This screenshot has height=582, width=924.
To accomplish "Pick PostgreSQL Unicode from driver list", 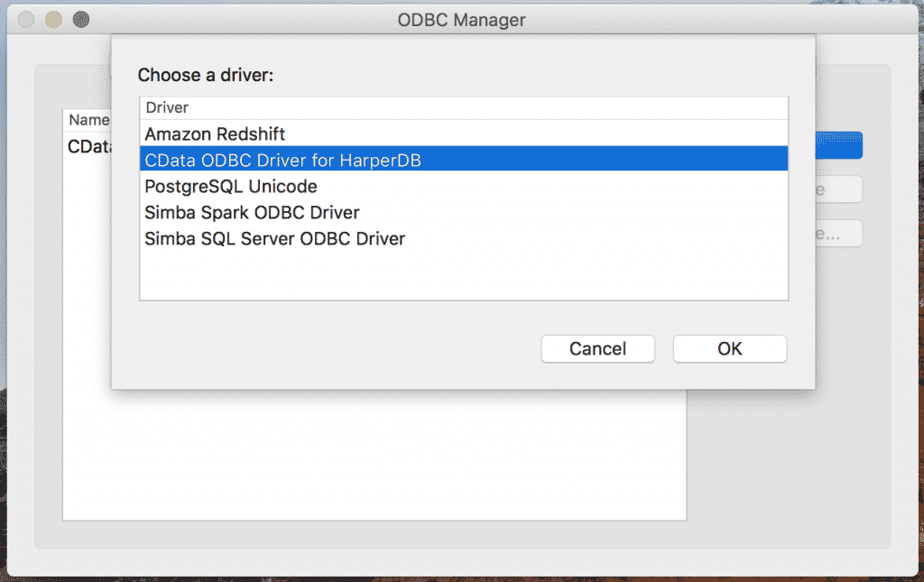I will [x=231, y=187].
